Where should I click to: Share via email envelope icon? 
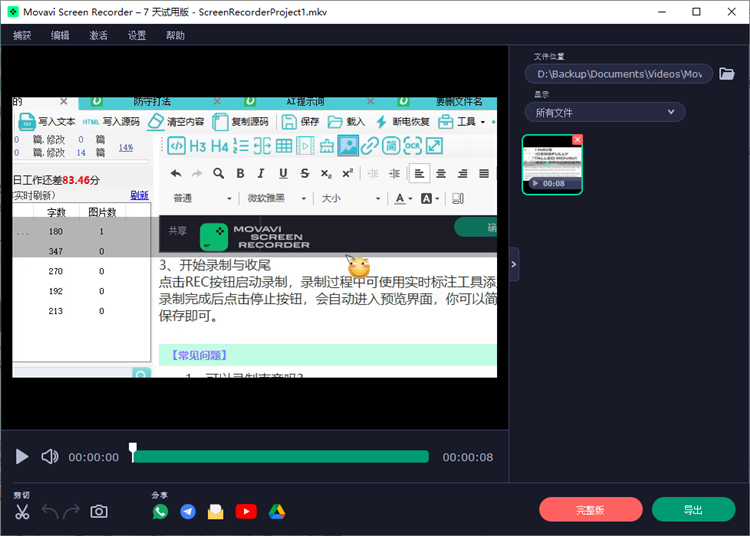[216, 512]
